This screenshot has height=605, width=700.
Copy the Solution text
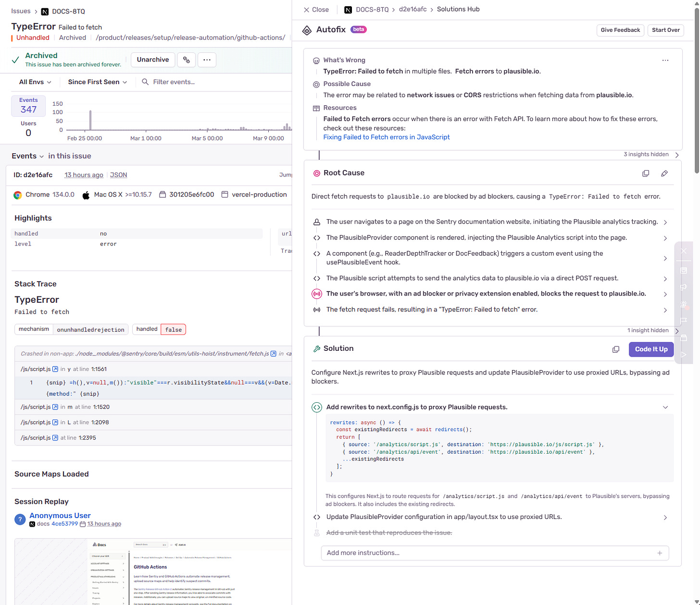[616, 349]
